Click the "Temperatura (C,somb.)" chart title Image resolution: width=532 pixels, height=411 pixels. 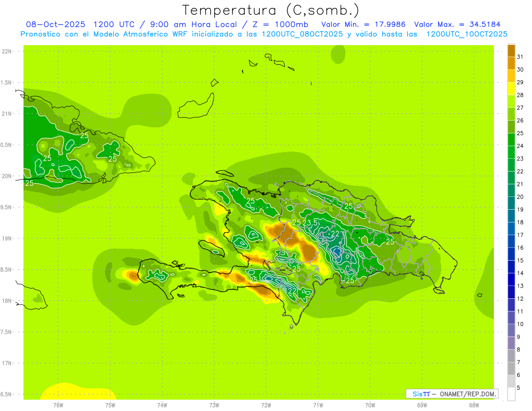click(271, 10)
